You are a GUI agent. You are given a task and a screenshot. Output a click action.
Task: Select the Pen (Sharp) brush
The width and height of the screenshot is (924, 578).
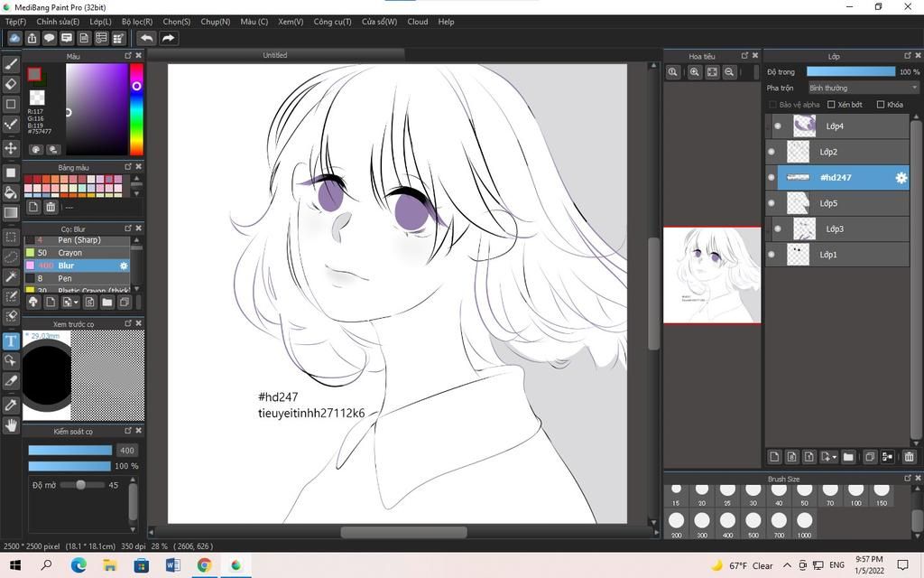pyautogui.click(x=77, y=240)
